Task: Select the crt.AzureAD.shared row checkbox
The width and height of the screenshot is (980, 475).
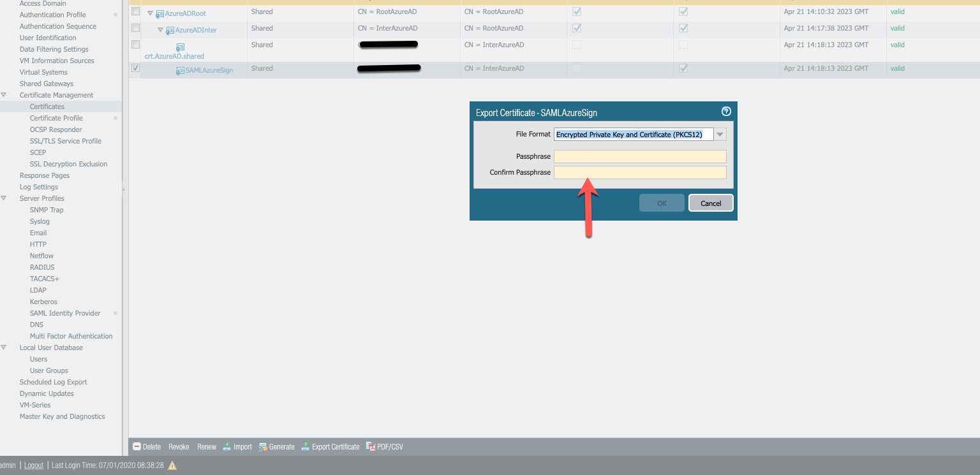Action: [135, 45]
